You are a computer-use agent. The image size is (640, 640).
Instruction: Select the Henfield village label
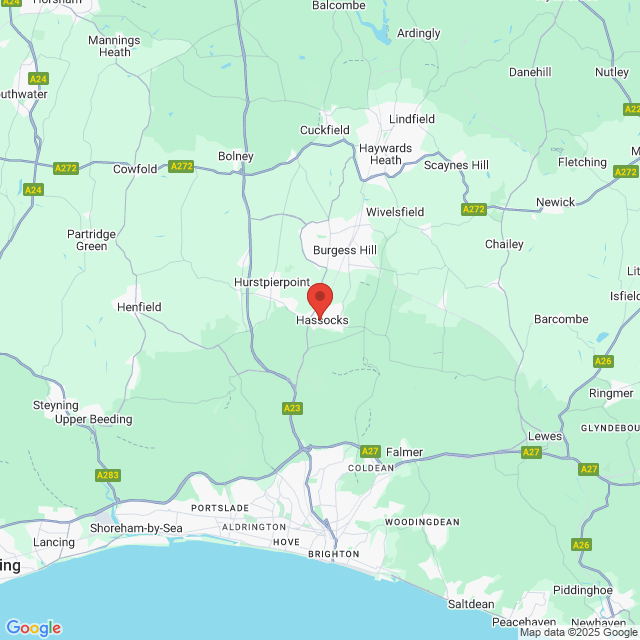point(139,307)
